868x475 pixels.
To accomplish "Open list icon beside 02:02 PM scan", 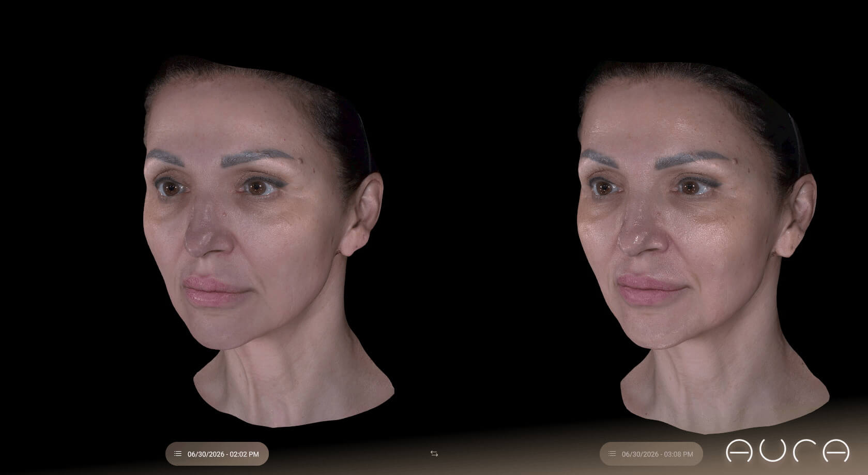I will click(x=178, y=454).
